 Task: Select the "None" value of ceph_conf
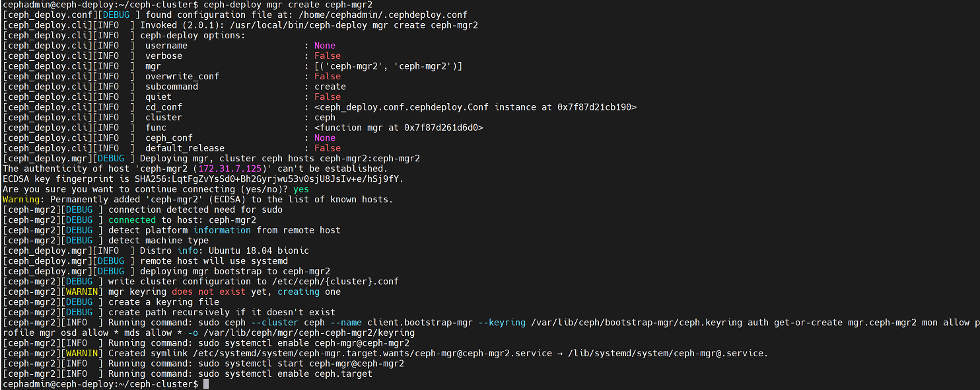[x=325, y=138]
